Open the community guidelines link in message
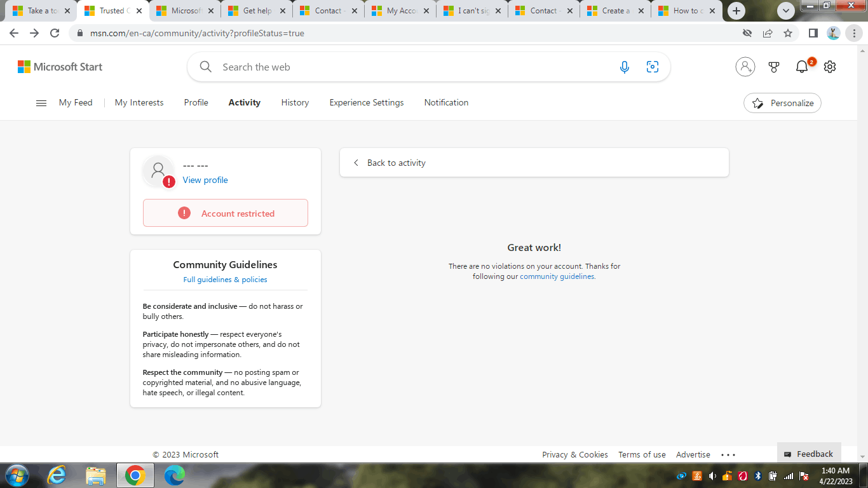 pyautogui.click(x=557, y=276)
